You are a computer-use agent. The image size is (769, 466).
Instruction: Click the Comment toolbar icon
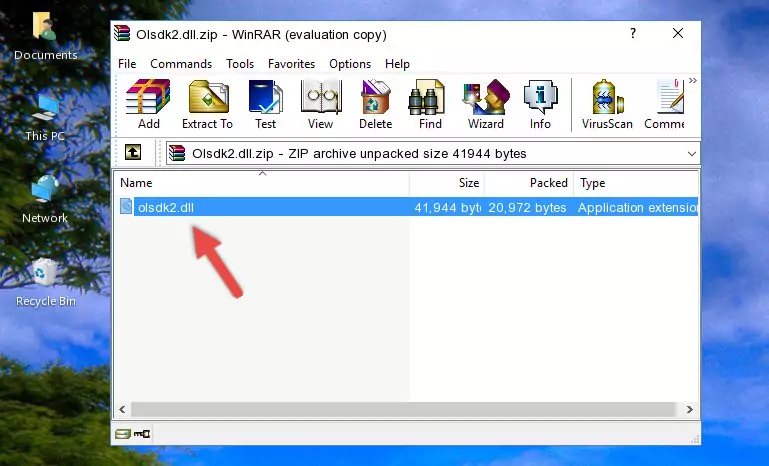click(665, 104)
